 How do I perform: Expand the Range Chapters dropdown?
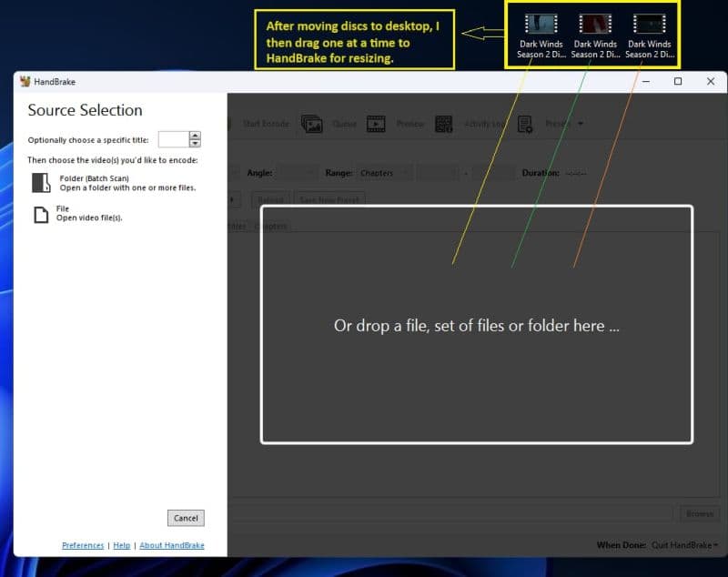[x=384, y=173]
